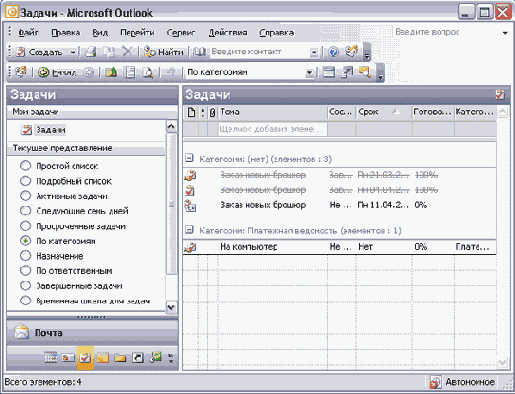Open Folder List icon in navigation bar
The width and height of the screenshot is (515, 394).
(120, 358)
